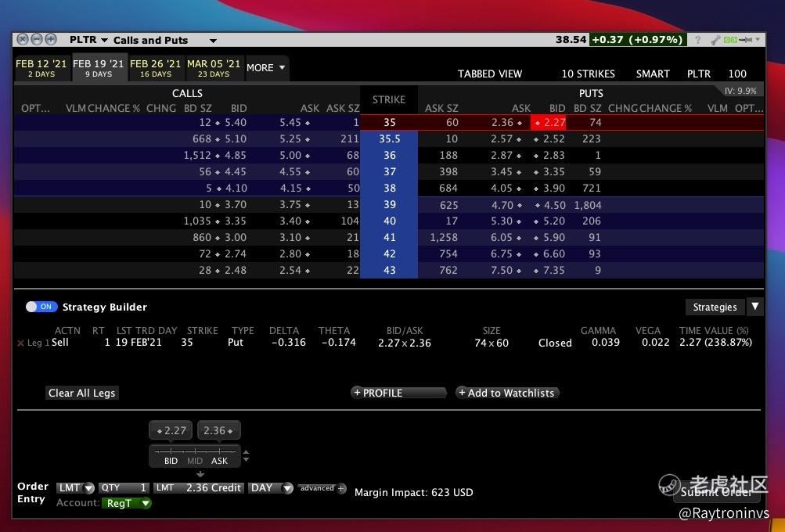Click the 2.36 ask price button
This screenshot has height=532, width=785.
pyautogui.click(x=219, y=430)
